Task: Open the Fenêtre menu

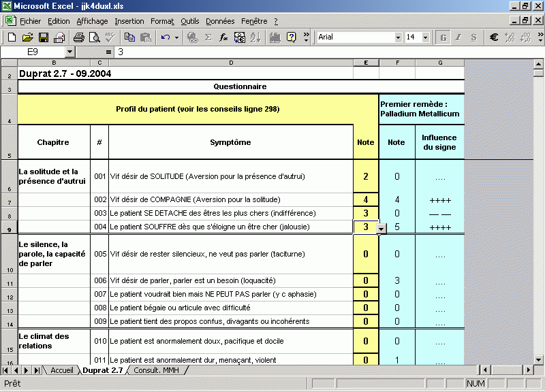Action: click(254, 21)
